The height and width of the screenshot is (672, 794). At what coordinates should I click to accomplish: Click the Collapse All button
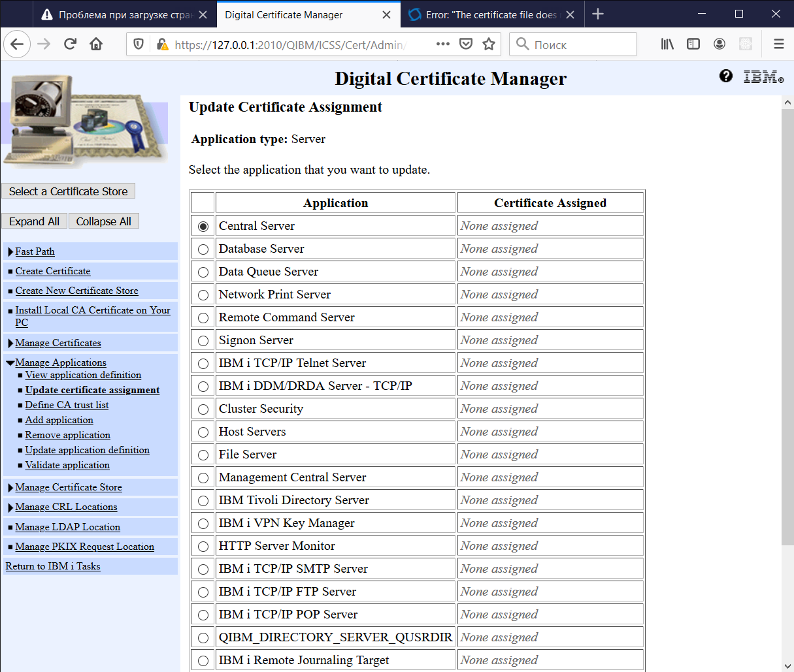coord(103,221)
